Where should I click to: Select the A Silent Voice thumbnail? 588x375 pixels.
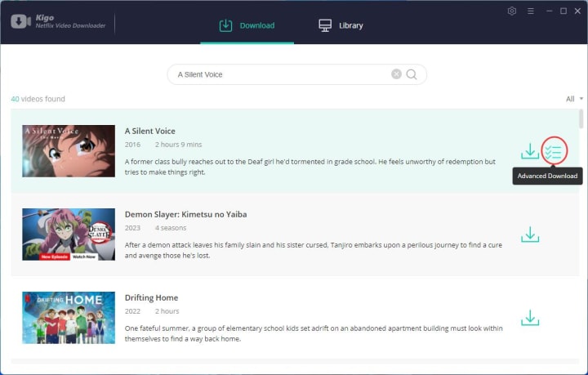click(69, 151)
